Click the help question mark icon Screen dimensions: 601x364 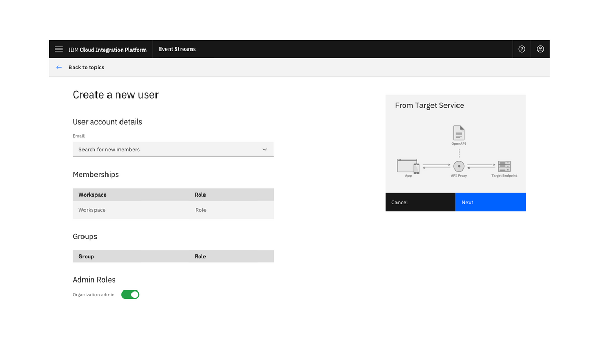[522, 49]
